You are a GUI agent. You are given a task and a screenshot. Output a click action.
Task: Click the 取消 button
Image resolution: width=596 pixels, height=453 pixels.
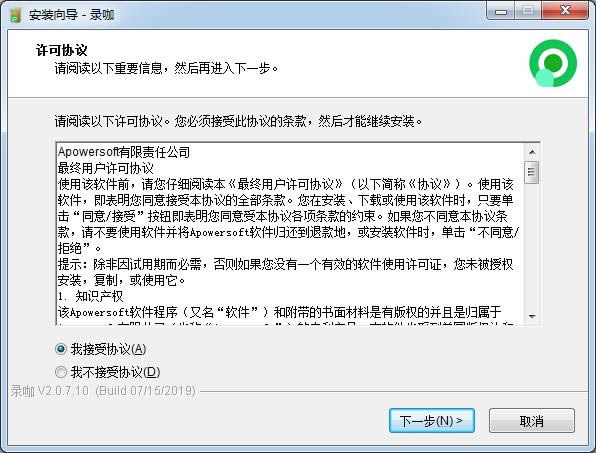click(531, 421)
